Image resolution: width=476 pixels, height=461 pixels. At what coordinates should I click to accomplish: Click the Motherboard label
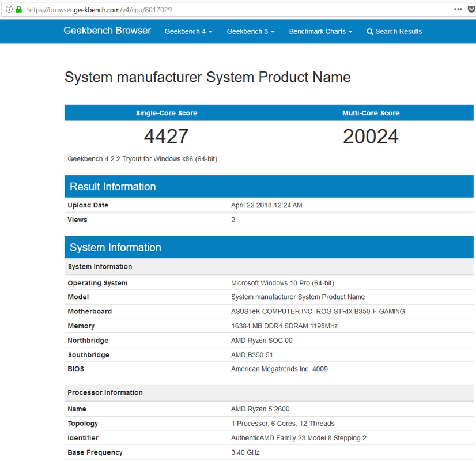click(90, 311)
